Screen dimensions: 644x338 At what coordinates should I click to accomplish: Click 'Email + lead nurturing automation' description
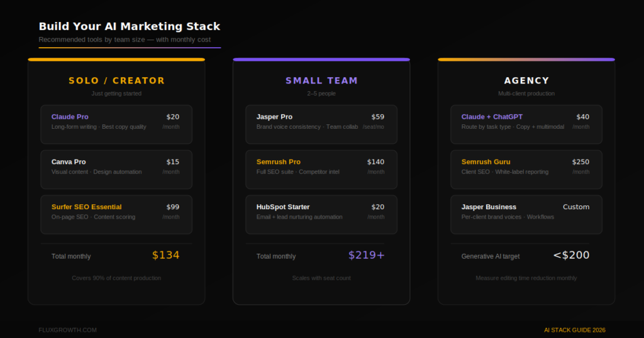[x=299, y=217]
